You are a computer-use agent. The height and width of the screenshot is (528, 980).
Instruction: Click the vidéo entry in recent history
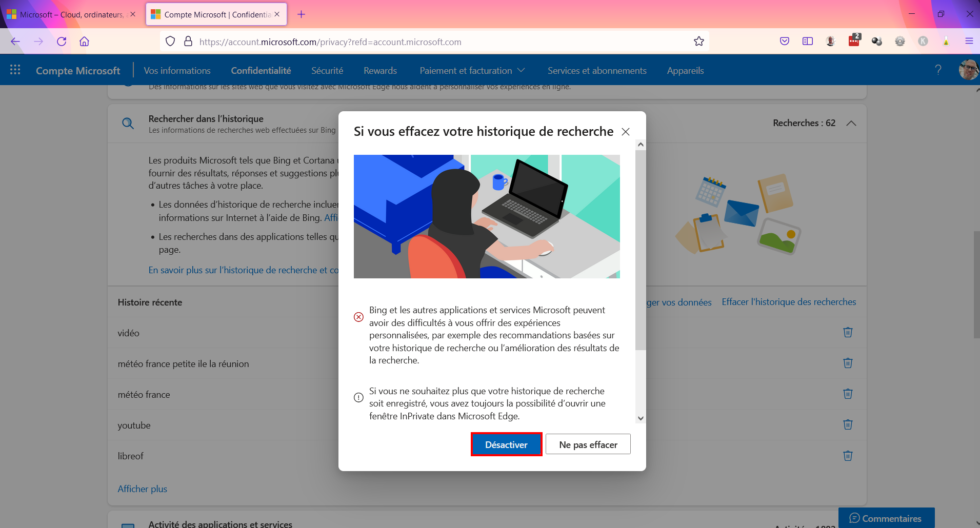pos(129,333)
